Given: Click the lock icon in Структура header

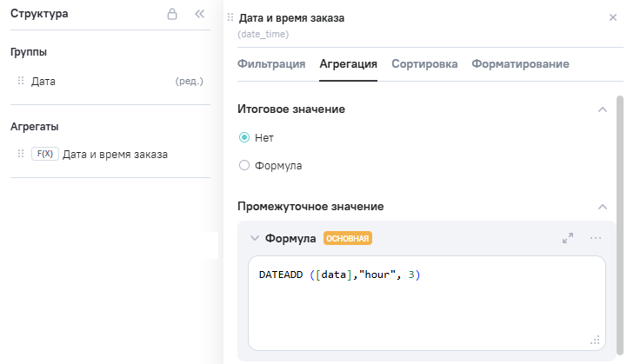Looking at the screenshot, I should point(172,15).
